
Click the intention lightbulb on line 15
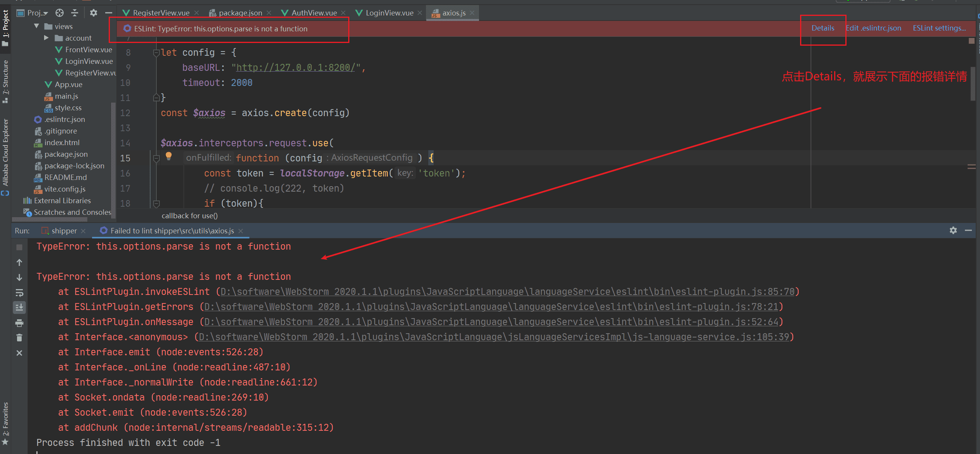[x=169, y=156]
